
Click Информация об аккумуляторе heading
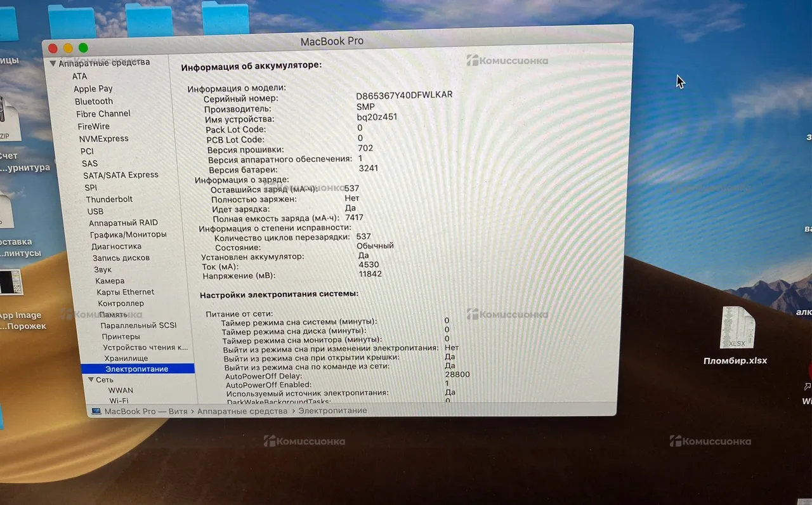tap(251, 66)
